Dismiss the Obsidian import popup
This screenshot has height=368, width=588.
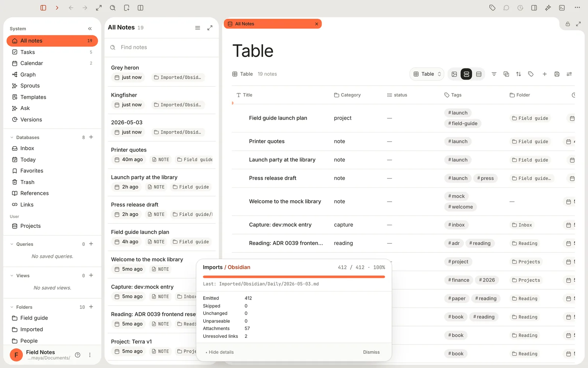click(371, 352)
